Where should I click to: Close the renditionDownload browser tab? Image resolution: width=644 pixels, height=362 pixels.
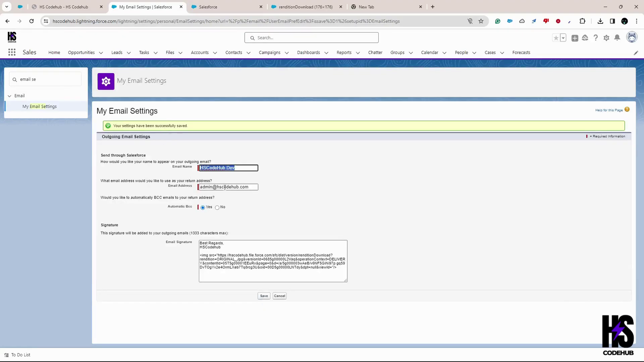click(341, 7)
